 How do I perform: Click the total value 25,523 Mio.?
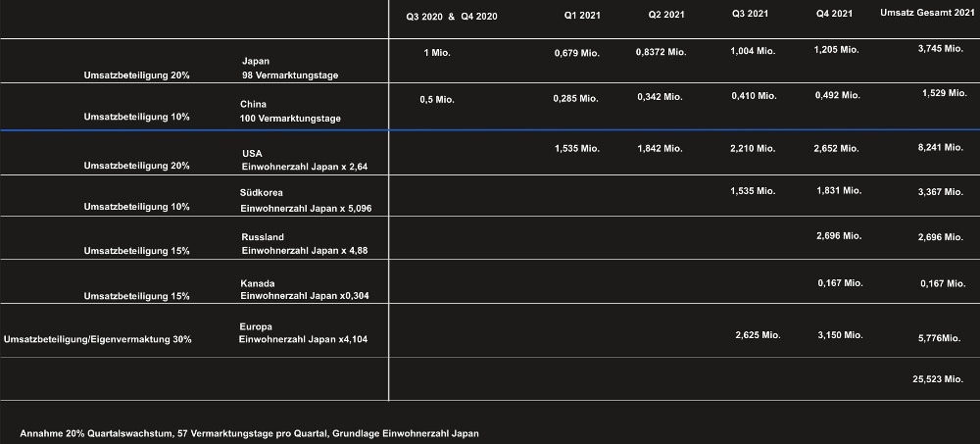[938, 377]
